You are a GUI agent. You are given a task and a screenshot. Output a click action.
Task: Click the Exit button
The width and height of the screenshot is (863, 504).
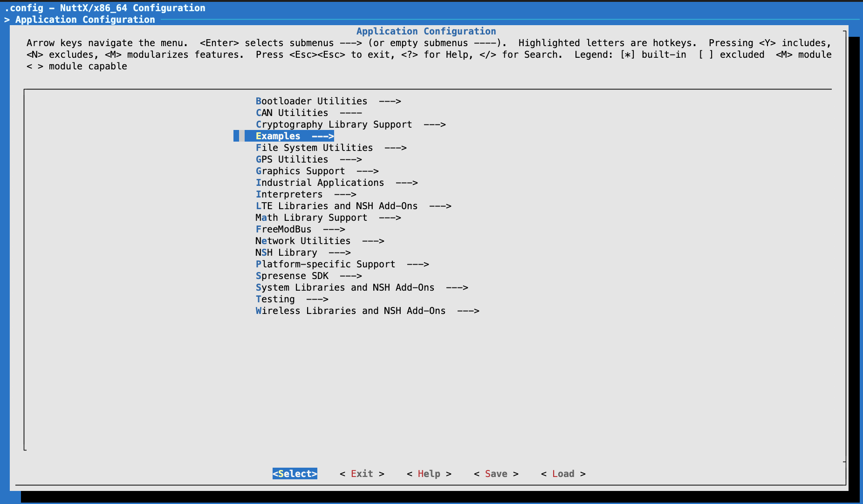tap(362, 474)
